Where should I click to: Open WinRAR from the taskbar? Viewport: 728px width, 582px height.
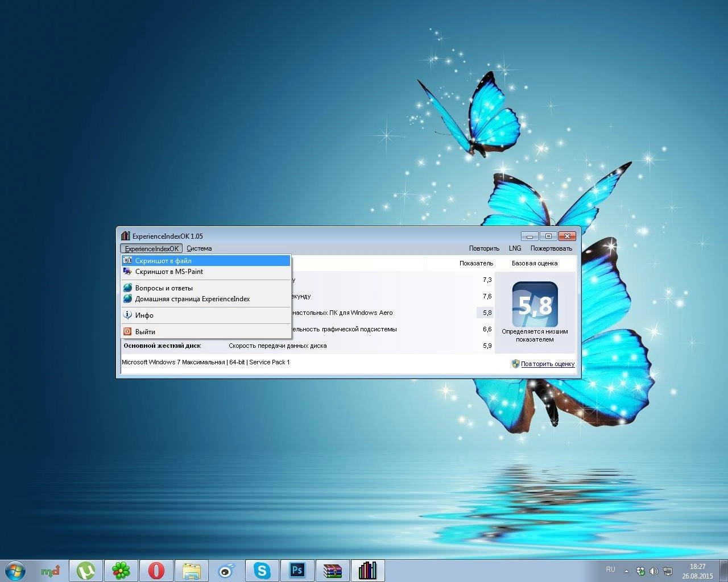pyautogui.click(x=333, y=570)
